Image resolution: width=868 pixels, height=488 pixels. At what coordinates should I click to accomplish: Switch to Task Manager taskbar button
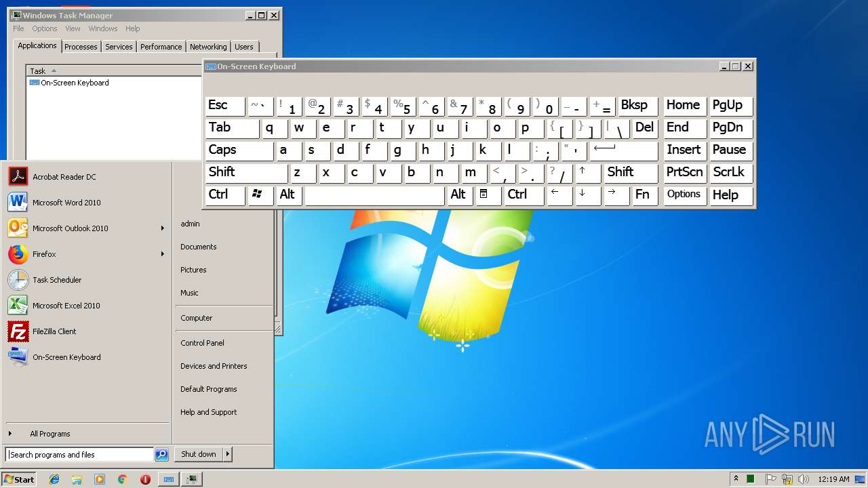[192, 479]
